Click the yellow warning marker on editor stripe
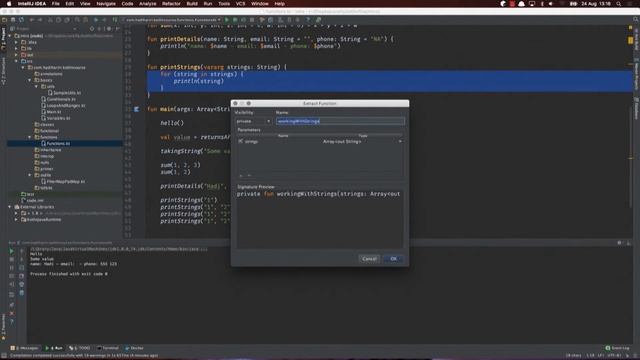The width and height of the screenshot is (640, 360). (x=631, y=40)
